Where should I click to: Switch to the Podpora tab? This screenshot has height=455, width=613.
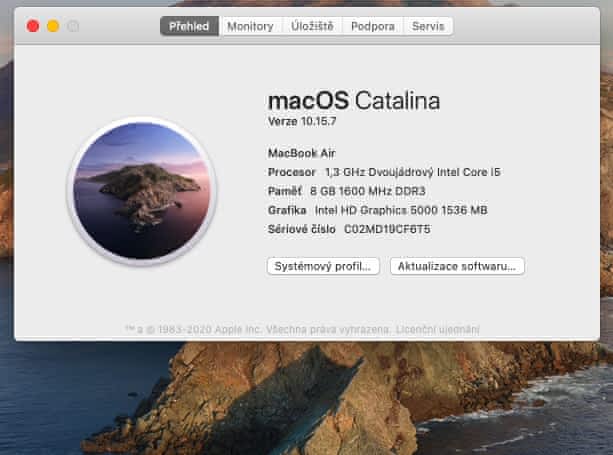click(x=373, y=26)
